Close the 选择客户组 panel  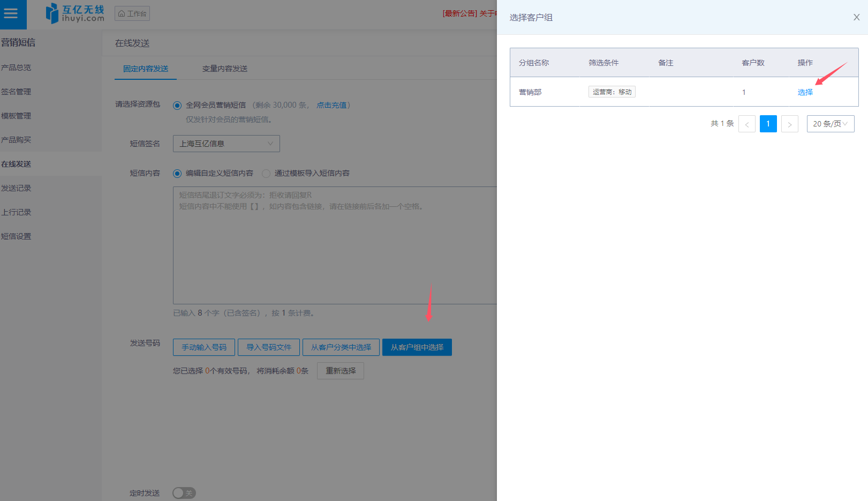(x=856, y=17)
